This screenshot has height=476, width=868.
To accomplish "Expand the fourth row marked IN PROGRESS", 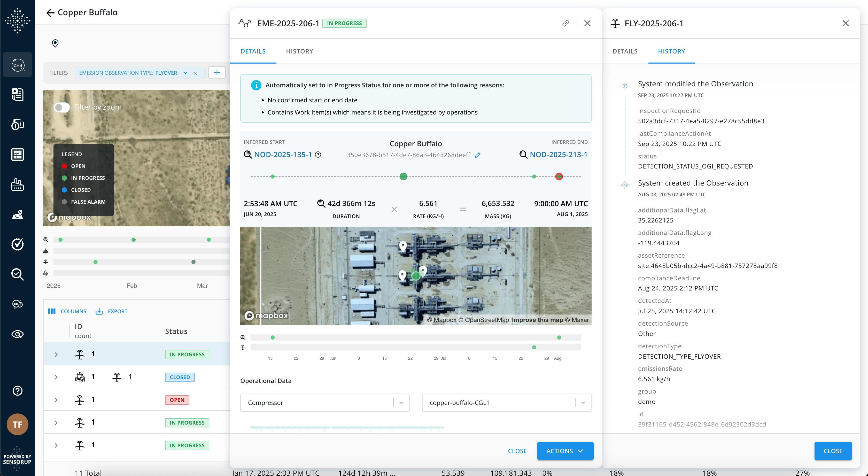I will (56, 423).
